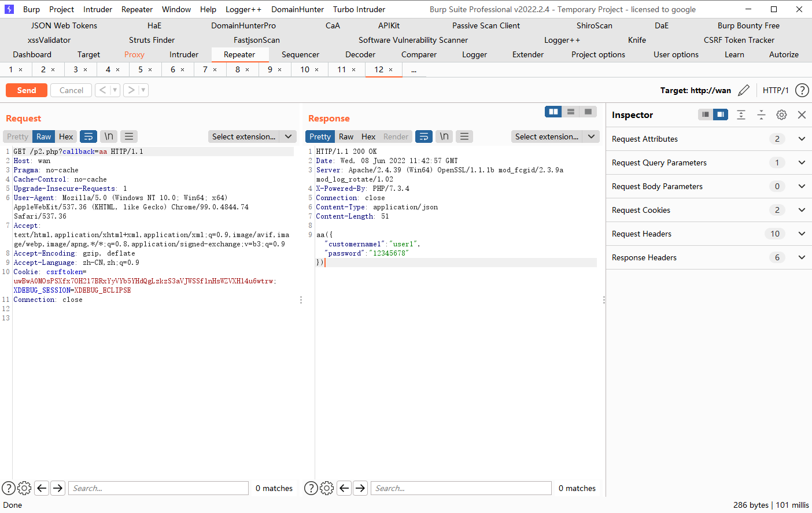Switch Request view to Hex
This screenshot has height=513, width=812.
(66, 136)
